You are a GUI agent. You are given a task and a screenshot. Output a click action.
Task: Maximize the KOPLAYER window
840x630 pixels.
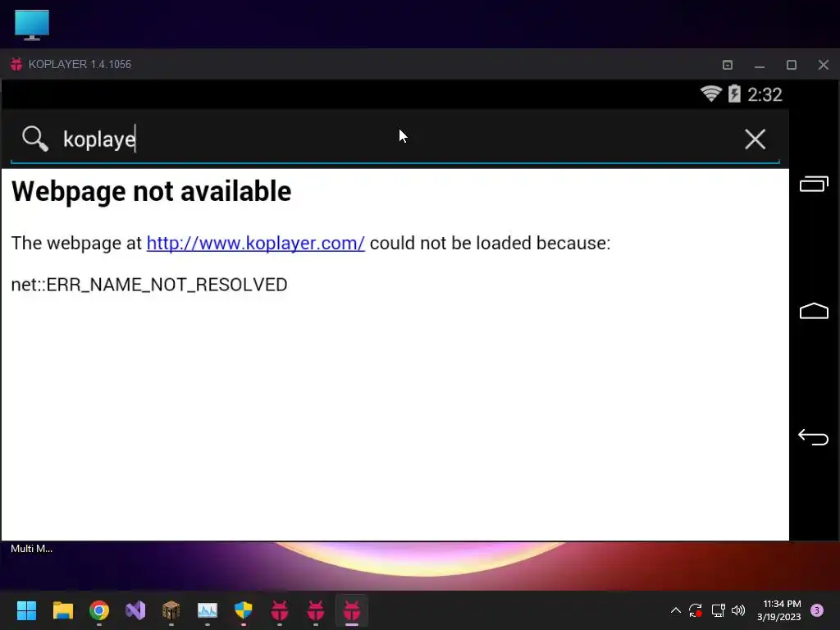coord(792,65)
